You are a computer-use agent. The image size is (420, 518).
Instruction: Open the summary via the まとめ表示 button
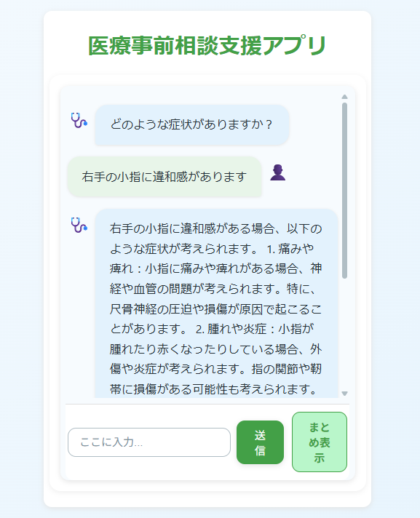[320, 442]
